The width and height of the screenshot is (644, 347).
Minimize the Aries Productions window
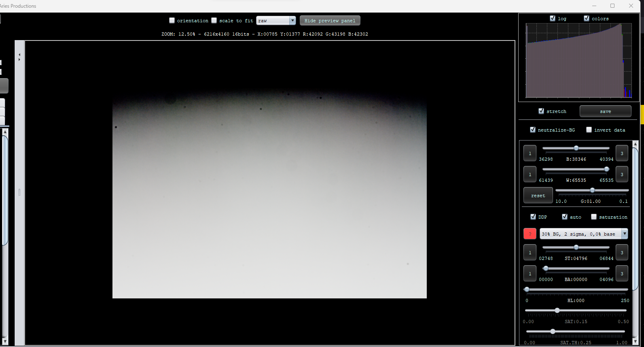[x=594, y=6]
